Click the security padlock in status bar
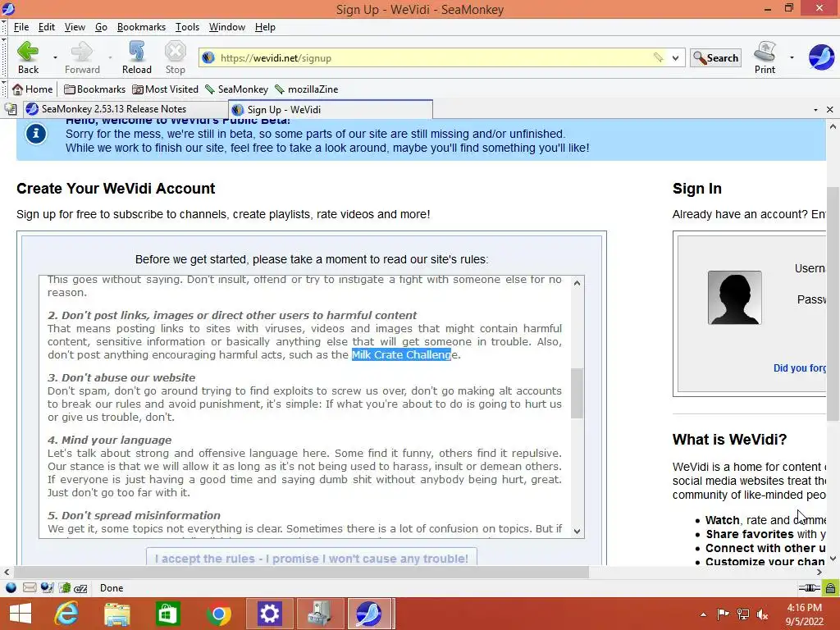840x630 pixels. (830, 588)
